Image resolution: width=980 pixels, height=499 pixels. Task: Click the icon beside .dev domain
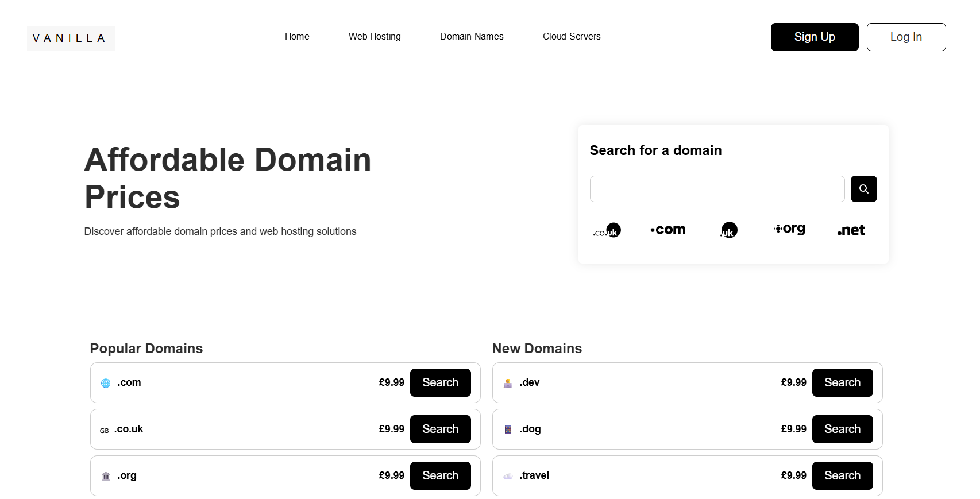(x=508, y=383)
